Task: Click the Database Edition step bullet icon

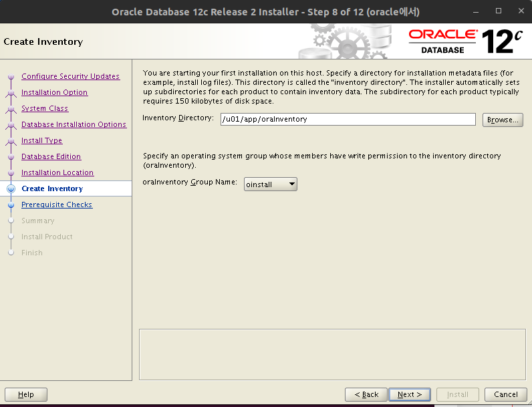Action: tap(11, 156)
